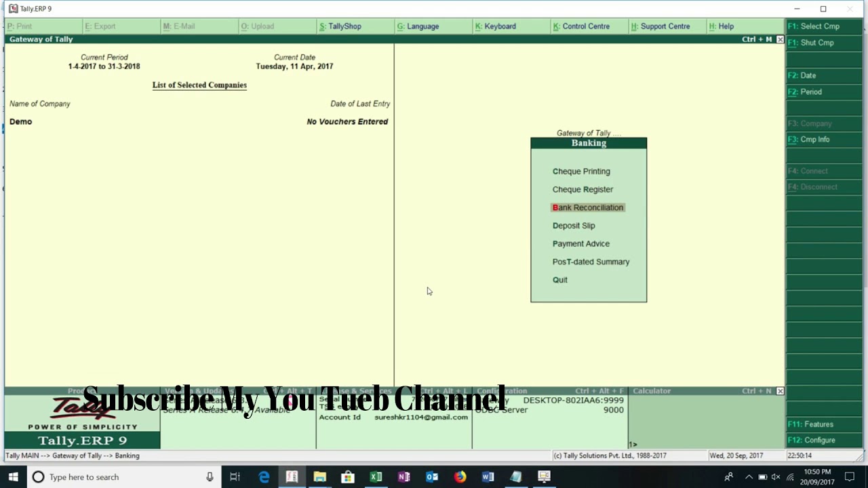This screenshot has width=868, height=488.
Task: Click the Calculator input prompt
Action: click(x=633, y=445)
